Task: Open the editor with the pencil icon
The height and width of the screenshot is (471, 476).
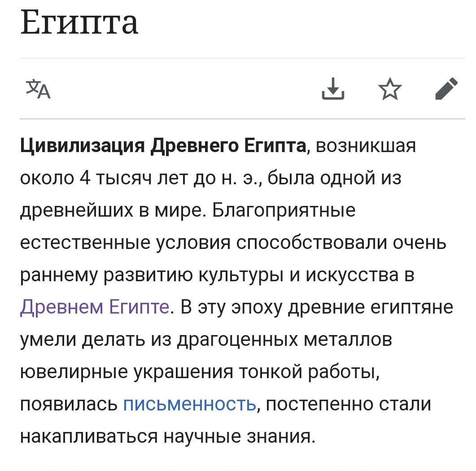Action: tap(446, 89)
